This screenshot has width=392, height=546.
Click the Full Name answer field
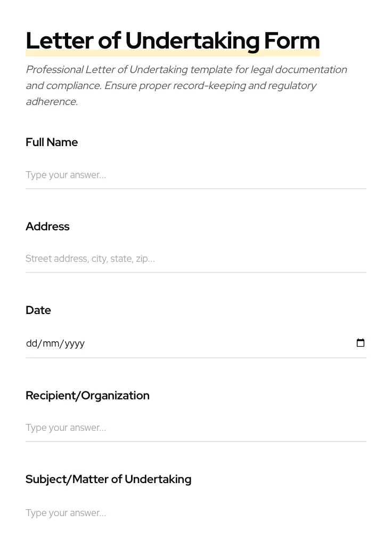(195, 175)
